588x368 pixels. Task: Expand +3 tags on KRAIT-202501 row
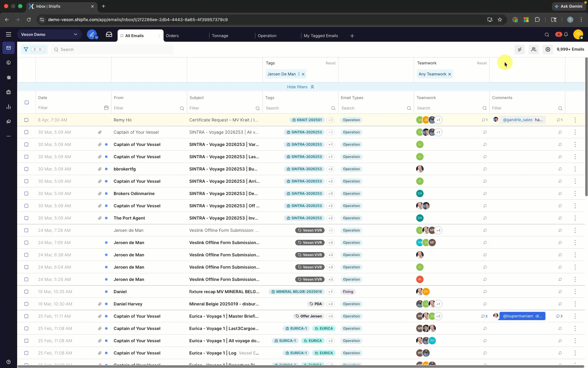(x=330, y=120)
